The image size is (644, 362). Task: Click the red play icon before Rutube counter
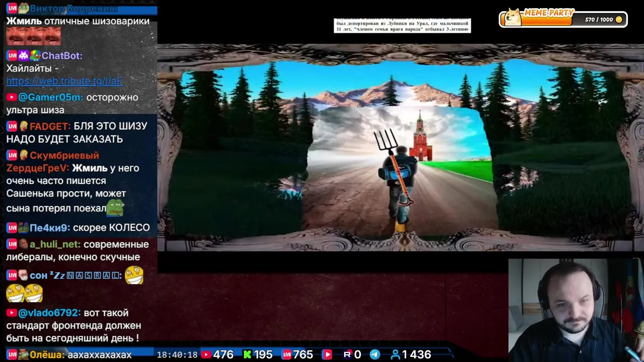(x=327, y=354)
